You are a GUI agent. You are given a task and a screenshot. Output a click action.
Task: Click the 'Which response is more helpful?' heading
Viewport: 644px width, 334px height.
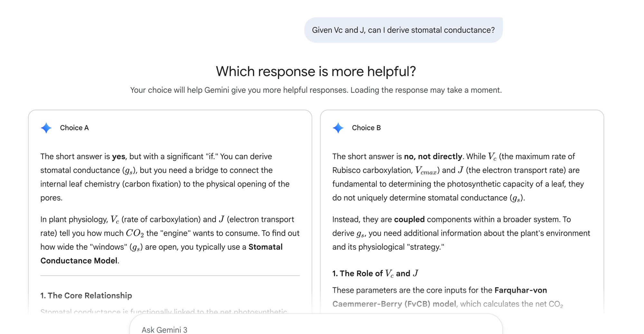tap(316, 71)
